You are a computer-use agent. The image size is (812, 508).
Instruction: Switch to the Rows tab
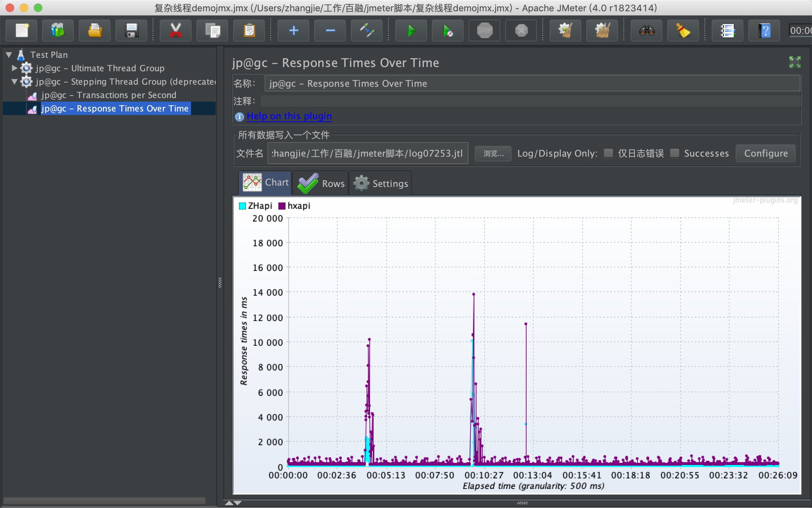point(321,183)
